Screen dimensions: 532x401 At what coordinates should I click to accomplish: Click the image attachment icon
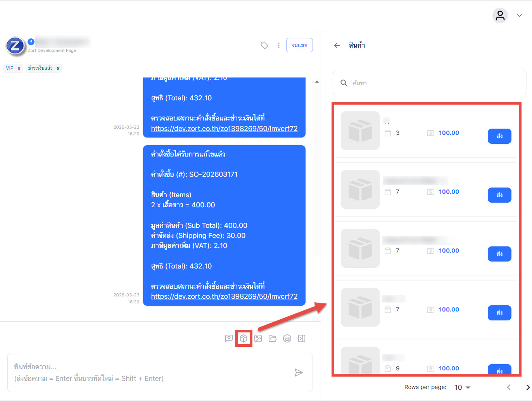point(258,338)
